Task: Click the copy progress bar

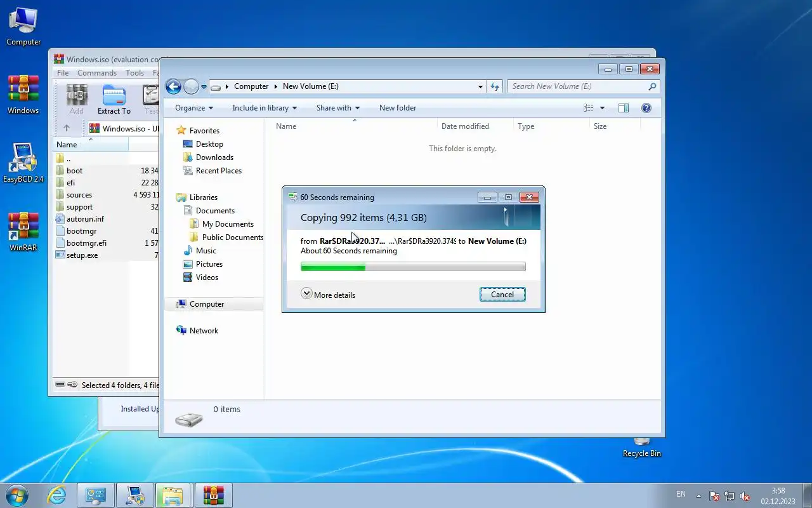Action: tap(413, 267)
